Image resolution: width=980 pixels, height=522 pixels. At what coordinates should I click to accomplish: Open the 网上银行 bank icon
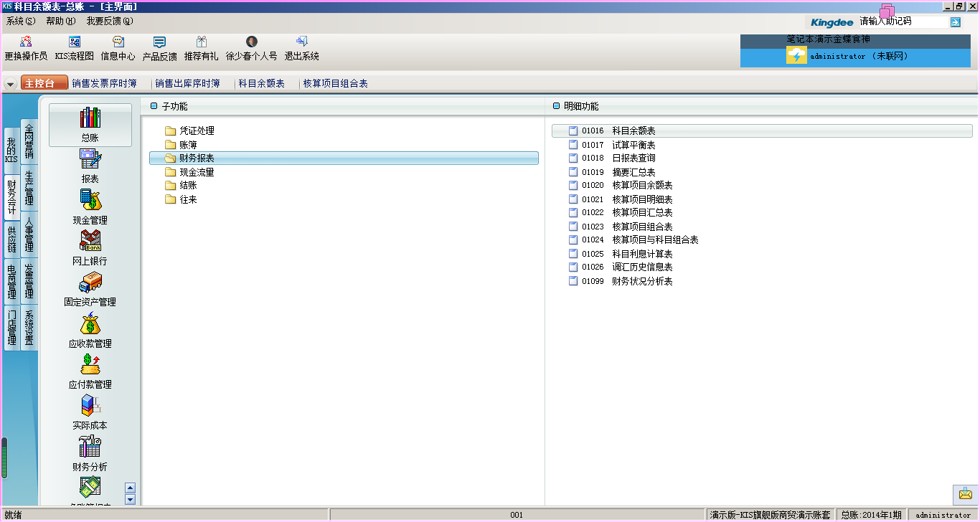pos(90,247)
